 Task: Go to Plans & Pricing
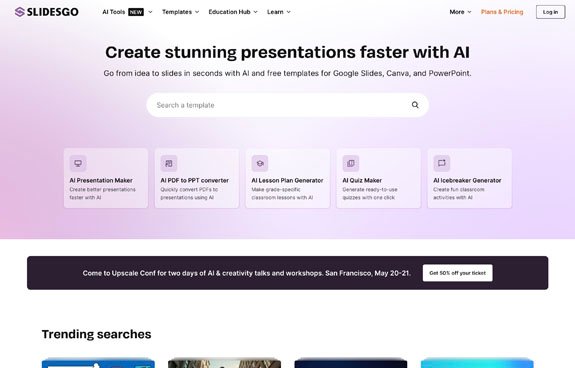click(502, 12)
